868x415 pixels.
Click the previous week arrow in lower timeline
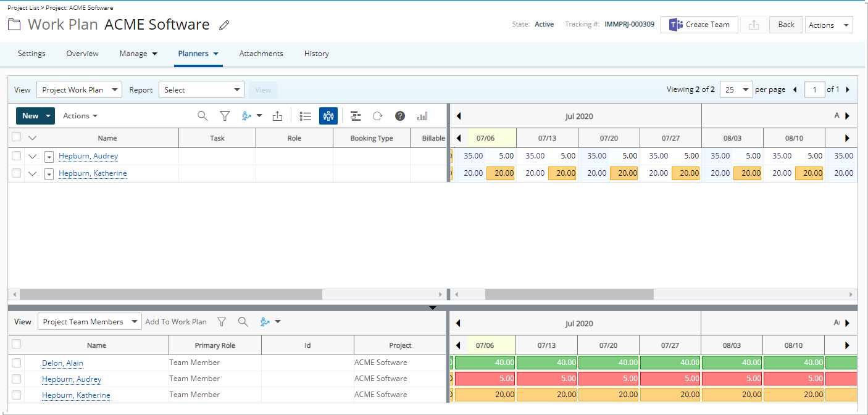coord(458,345)
